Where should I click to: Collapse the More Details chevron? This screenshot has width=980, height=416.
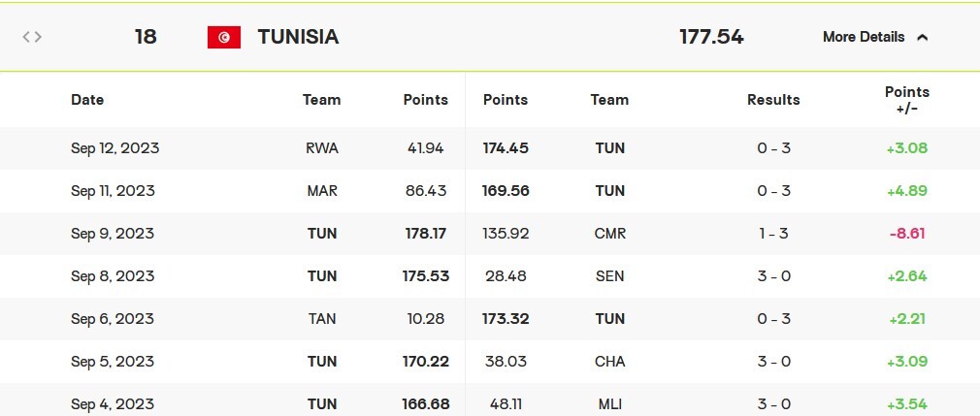tap(923, 37)
